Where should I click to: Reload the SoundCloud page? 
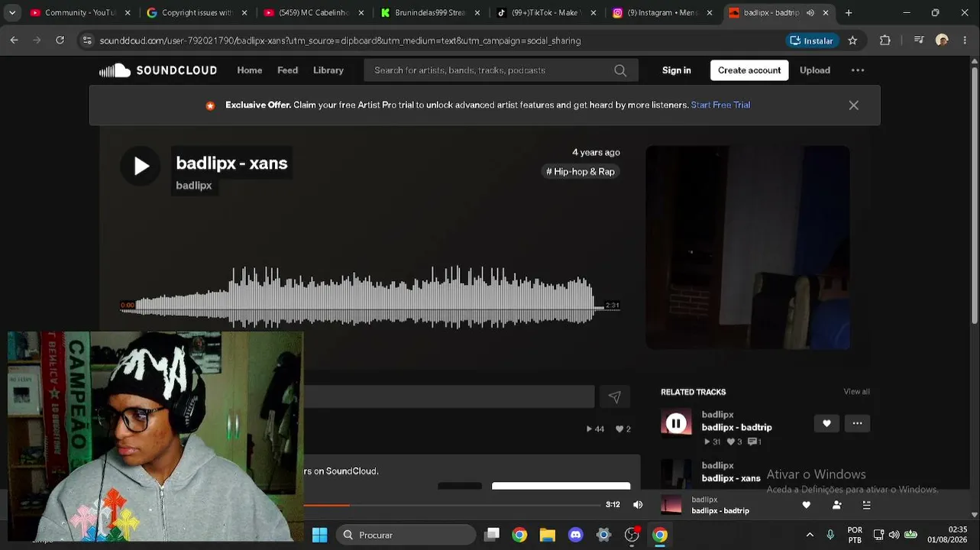tap(60, 40)
